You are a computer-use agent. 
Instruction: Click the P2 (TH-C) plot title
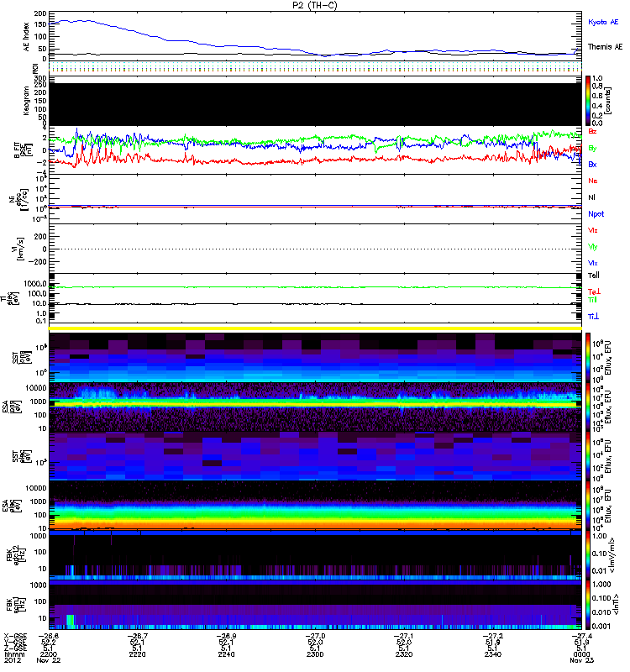[x=314, y=5]
